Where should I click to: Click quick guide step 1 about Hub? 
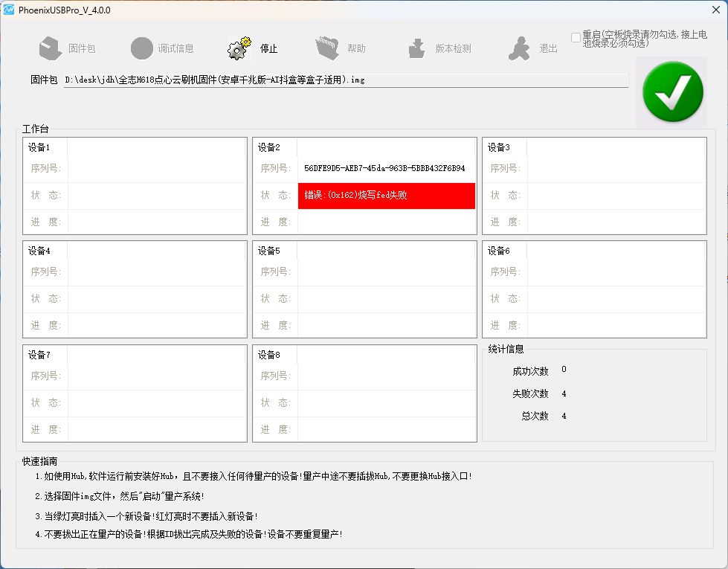(254, 476)
